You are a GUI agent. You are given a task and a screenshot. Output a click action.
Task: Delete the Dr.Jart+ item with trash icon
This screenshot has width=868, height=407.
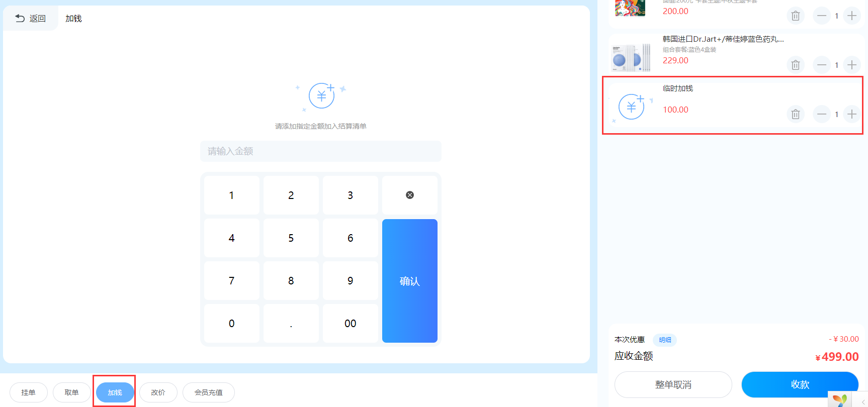pyautogui.click(x=796, y=65)
